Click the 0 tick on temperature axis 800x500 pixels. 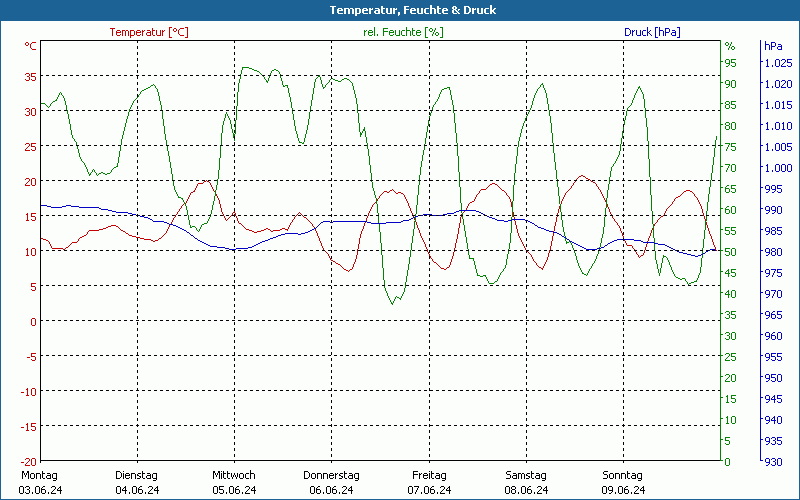[34, 321]
